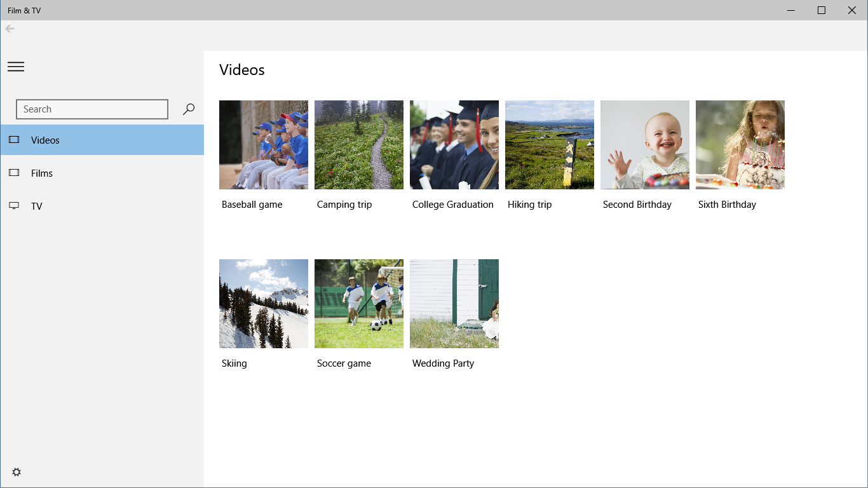Click inside the Search input field
The height and width of the screenshot is (488, 868).
click(92, 109)
